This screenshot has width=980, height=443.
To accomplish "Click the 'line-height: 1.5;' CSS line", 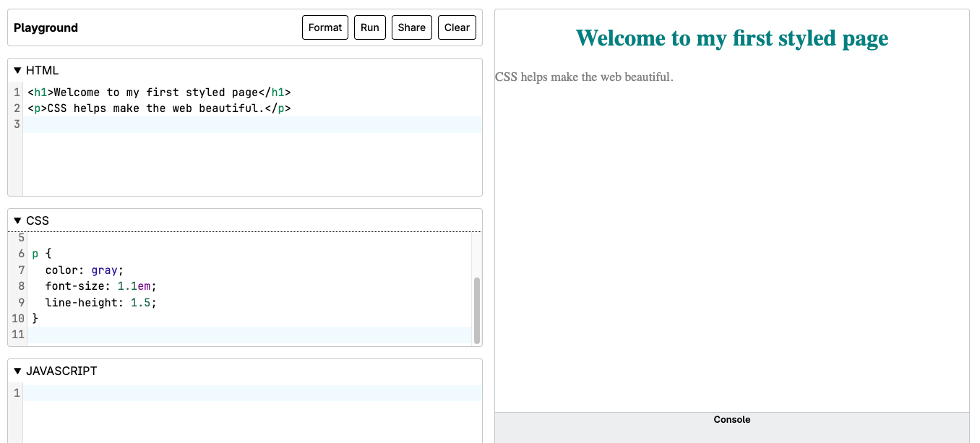I will pos(100,302).
